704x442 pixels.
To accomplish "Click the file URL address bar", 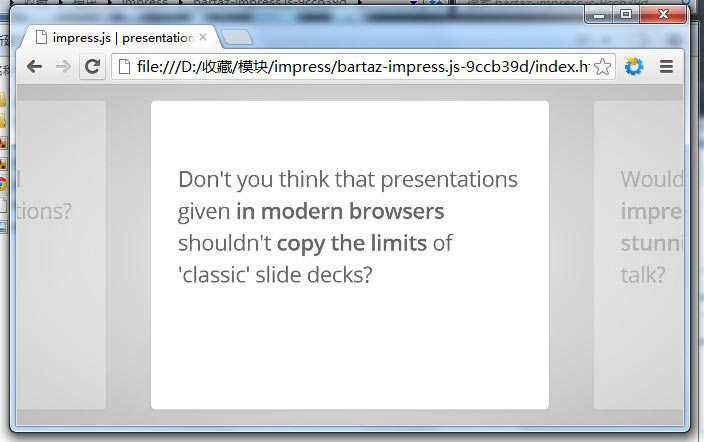I will pyautogui.click(x=360, y=67).
